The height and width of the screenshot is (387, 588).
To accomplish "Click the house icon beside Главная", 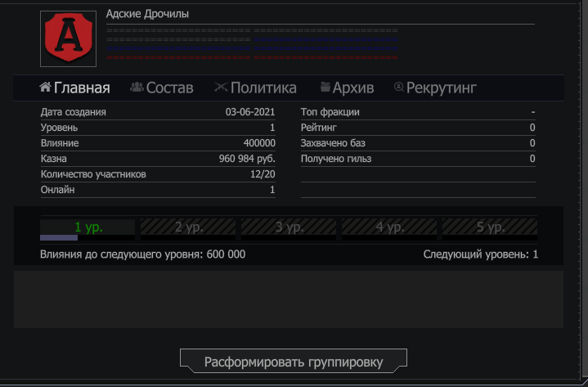I will click(46, 88).
